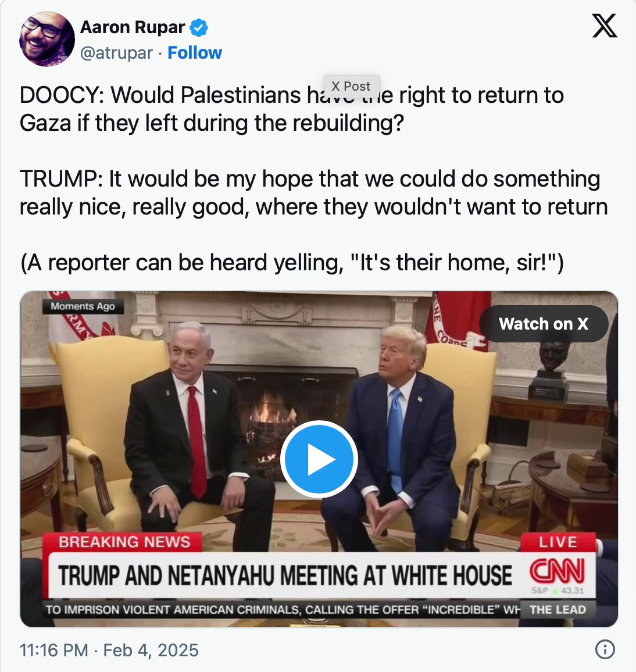
Task: Click the Trump and Netanyahu meeting headline
Action: pos(285,575)
